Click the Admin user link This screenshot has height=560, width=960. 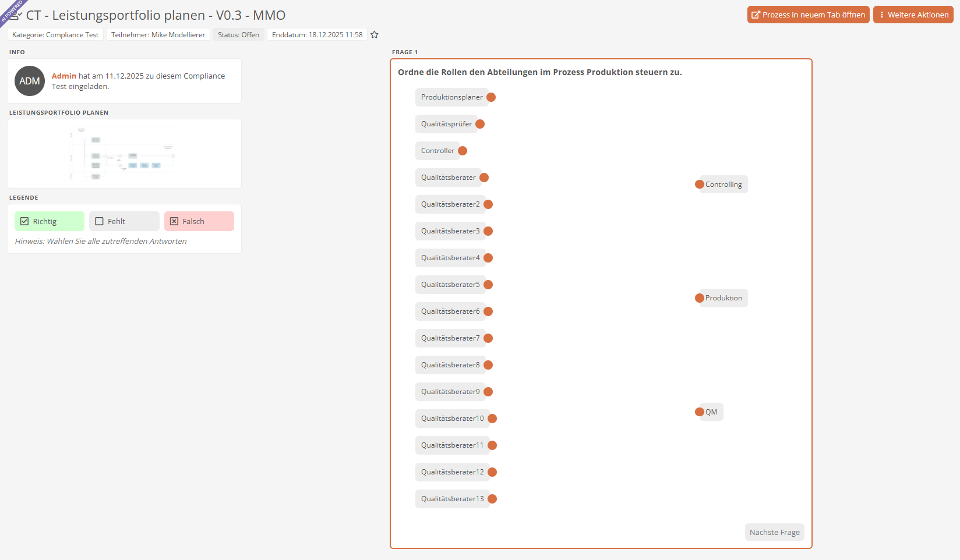[x=64, y=76]
